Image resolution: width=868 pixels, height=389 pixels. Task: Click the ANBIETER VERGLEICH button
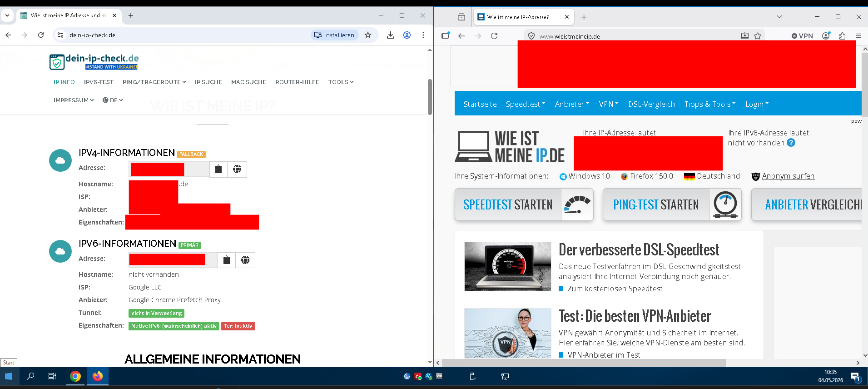[807, 204]
